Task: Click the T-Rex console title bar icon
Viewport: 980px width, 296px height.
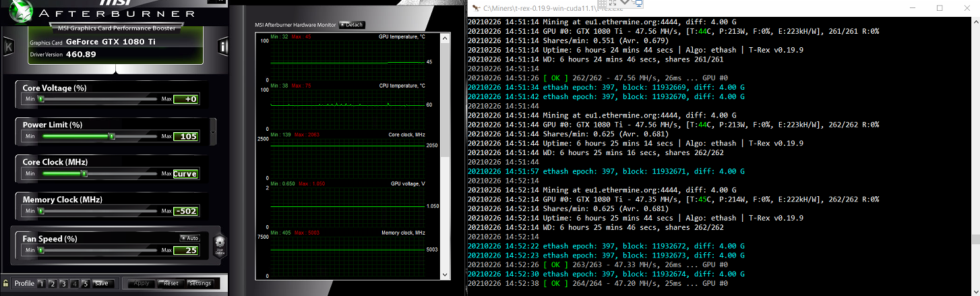Action: [476, 7]
